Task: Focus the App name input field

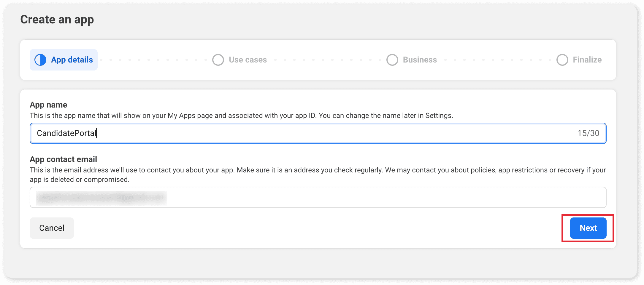Action: pyautogui.click(x=297, y=133)
